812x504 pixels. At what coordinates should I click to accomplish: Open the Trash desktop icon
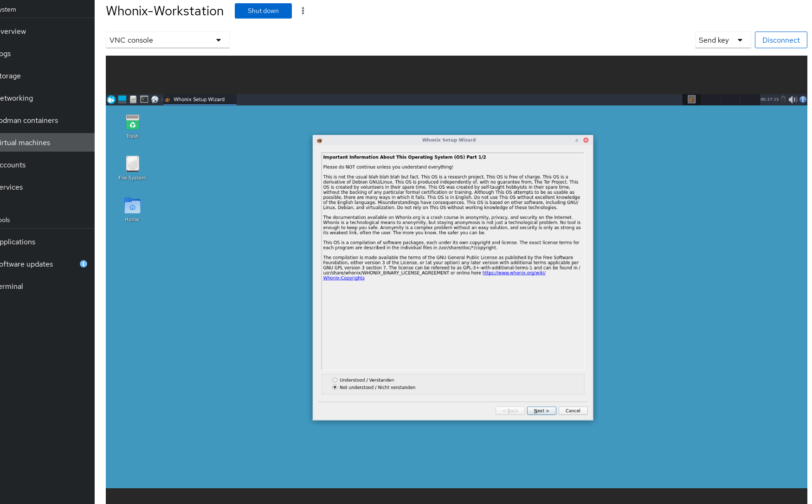point(132,123)
